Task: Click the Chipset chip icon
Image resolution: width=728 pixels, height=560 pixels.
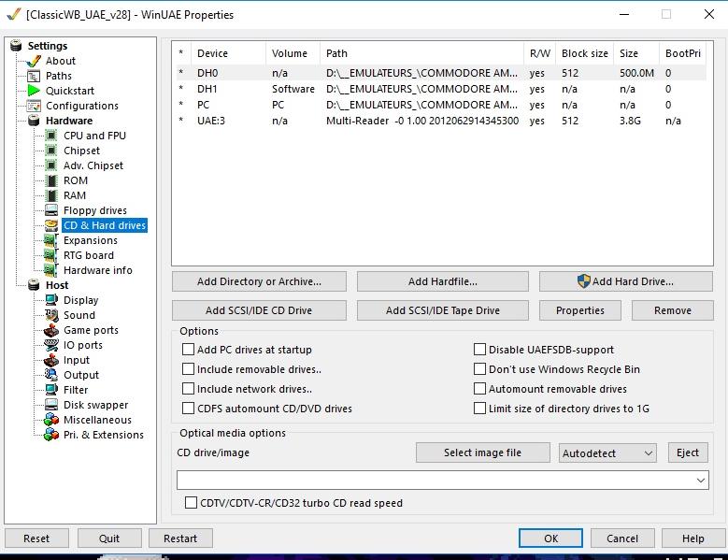Action: tap(51, 151)
